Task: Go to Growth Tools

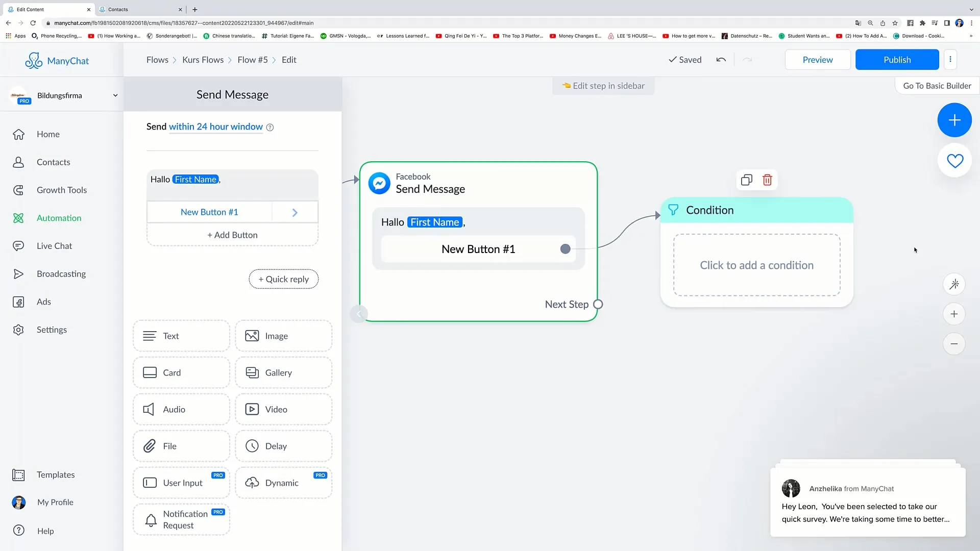Action: tap(62, 190)
